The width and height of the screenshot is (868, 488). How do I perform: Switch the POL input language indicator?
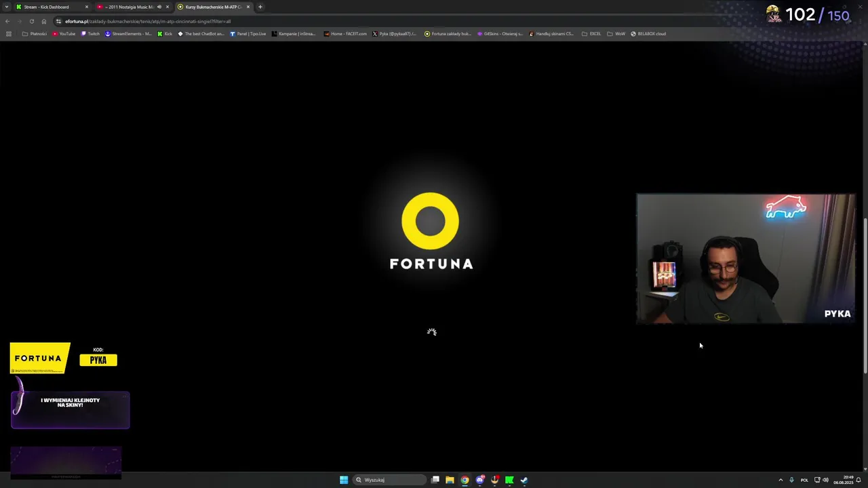pos(804,480)
